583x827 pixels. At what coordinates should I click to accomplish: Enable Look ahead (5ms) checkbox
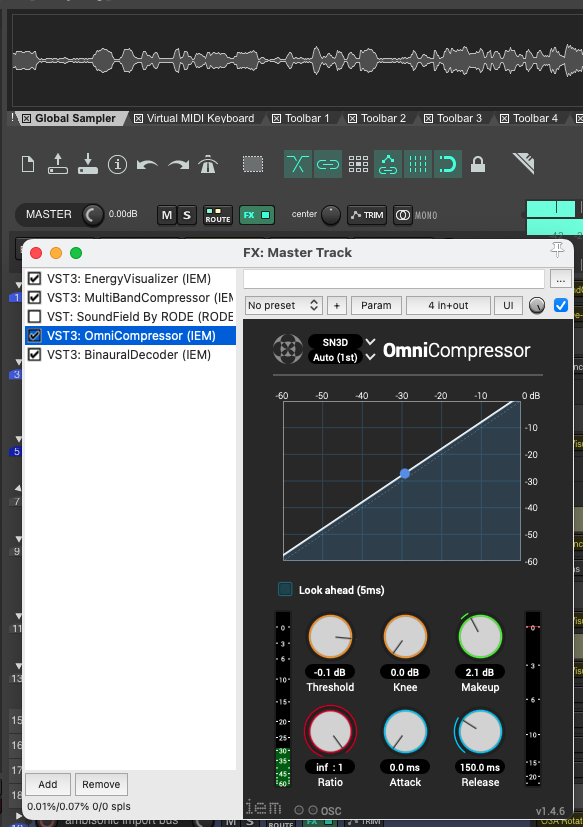pos(285,589)
